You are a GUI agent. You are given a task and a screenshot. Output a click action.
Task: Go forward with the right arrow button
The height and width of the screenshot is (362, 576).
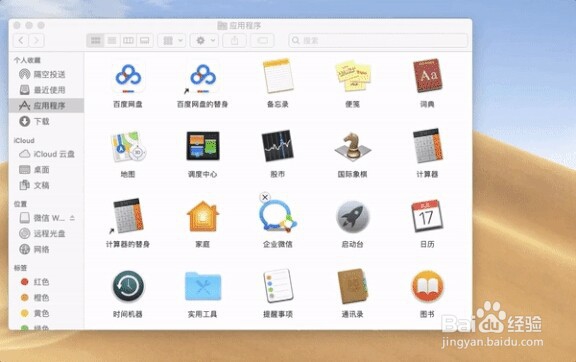pos(36,40)
